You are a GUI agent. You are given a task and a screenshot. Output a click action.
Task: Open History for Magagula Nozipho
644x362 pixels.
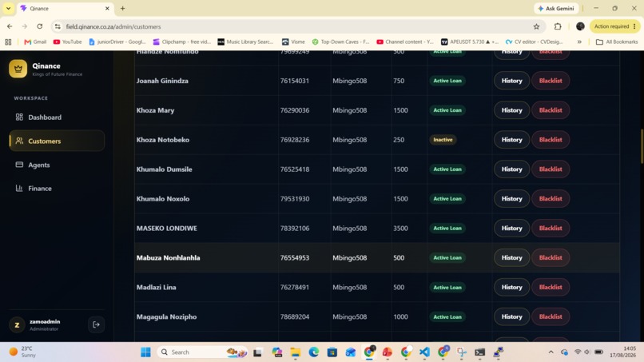(511, 316)
